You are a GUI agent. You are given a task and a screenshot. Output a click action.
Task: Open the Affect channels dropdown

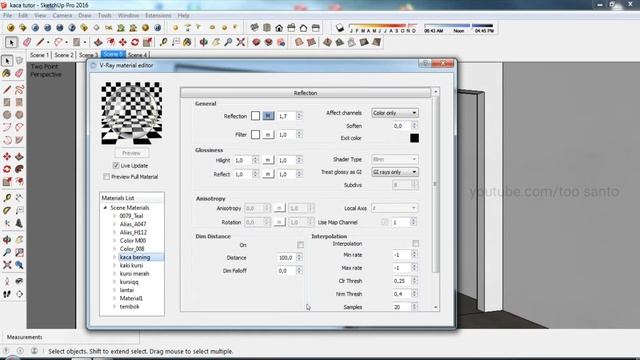(x=395, y=113)
